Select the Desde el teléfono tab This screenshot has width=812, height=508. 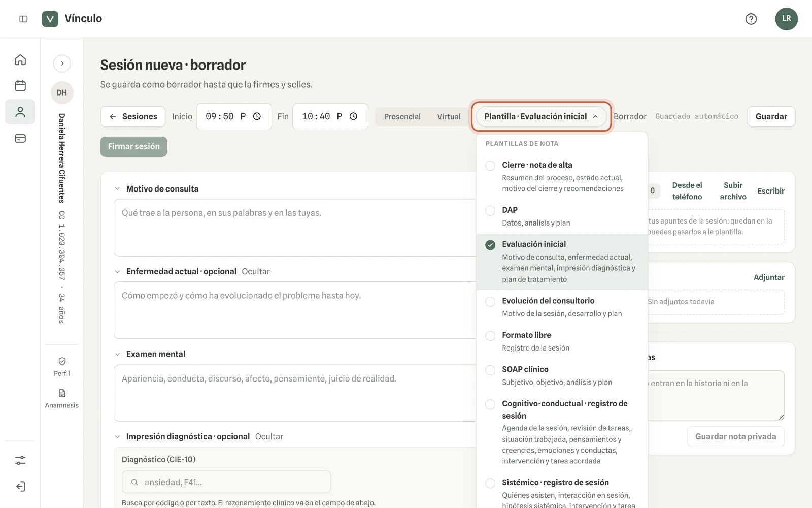pos(687,191)
